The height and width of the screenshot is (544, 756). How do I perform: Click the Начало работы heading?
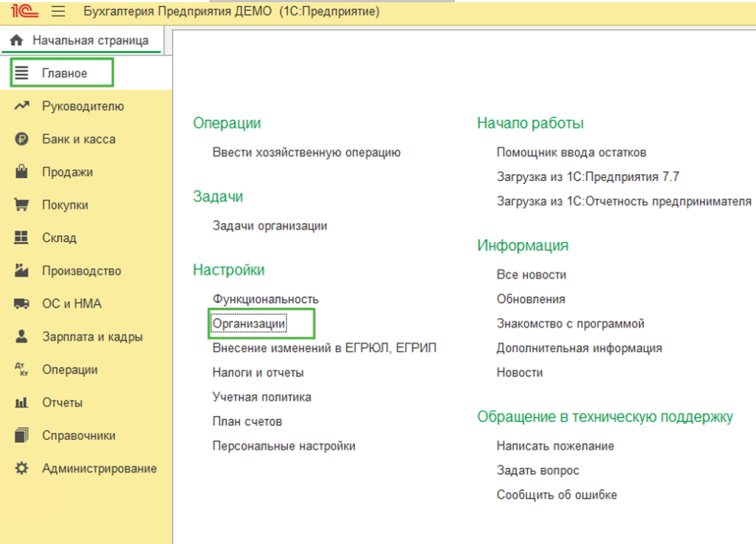pos(530,123)
